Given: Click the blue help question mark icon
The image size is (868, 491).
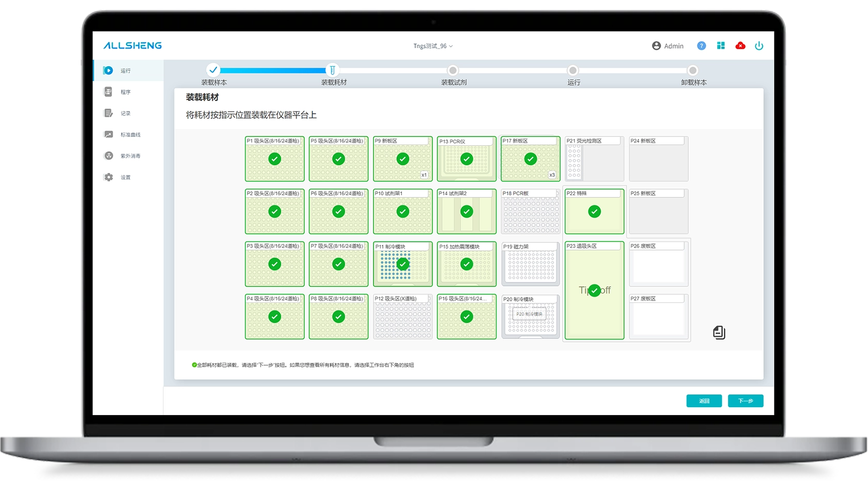Looking at the screenshot, I should [701, 46].
